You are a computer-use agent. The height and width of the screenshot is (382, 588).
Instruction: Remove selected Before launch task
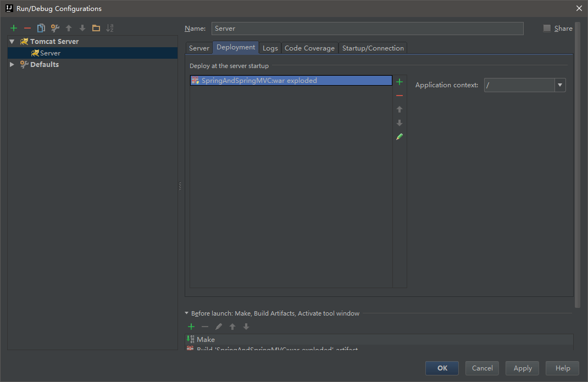205,327
